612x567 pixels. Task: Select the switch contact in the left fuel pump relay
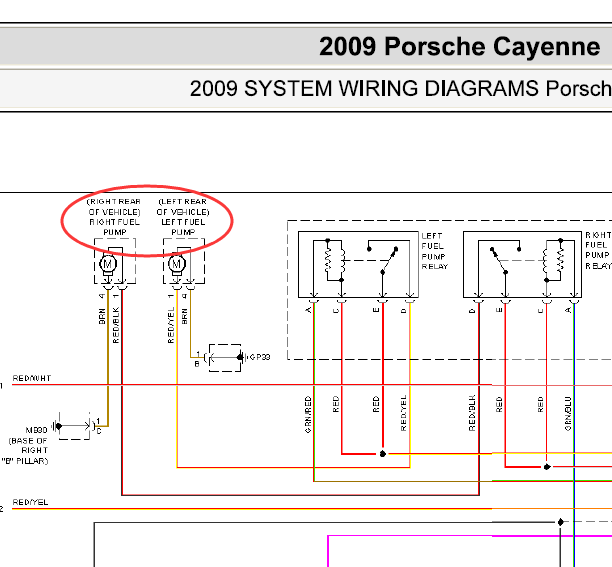click(382, 260)
